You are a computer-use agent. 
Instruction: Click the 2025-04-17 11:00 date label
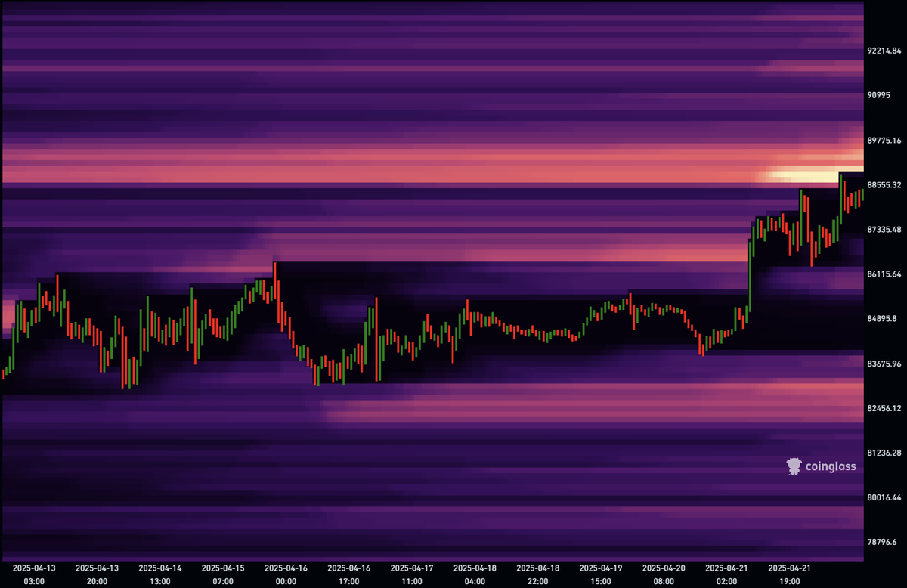[x=412, y=574]
